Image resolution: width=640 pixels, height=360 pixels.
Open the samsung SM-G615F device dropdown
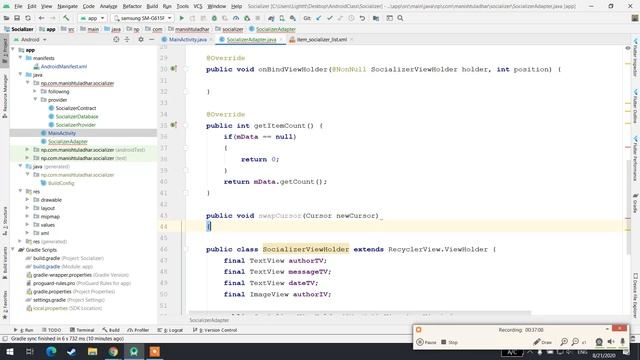[x=142, y=18]
